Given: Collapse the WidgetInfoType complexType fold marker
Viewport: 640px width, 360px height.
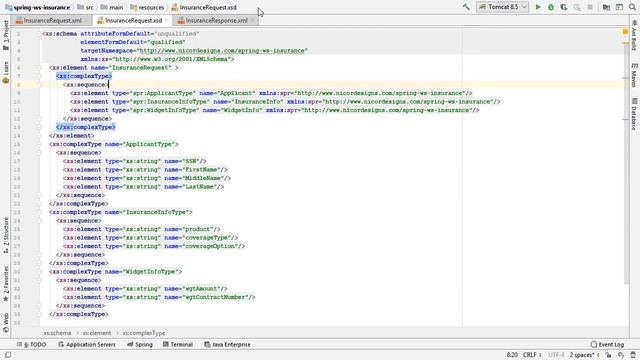Looking at the screenshot, I should (39, 272).
